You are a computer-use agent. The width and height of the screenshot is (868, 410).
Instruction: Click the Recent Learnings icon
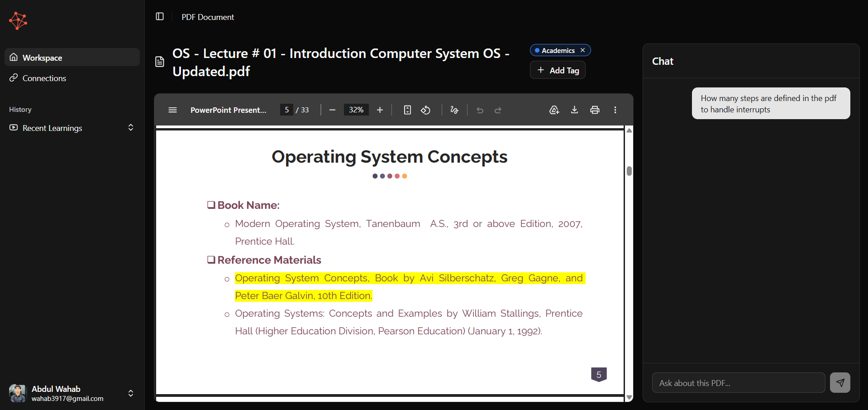click(14, 128)
